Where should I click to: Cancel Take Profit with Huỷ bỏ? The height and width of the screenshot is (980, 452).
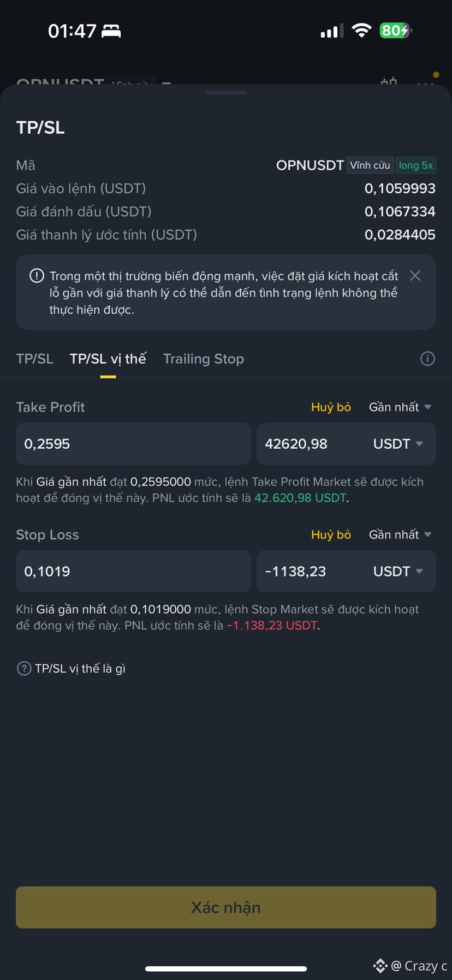point(331,407)
